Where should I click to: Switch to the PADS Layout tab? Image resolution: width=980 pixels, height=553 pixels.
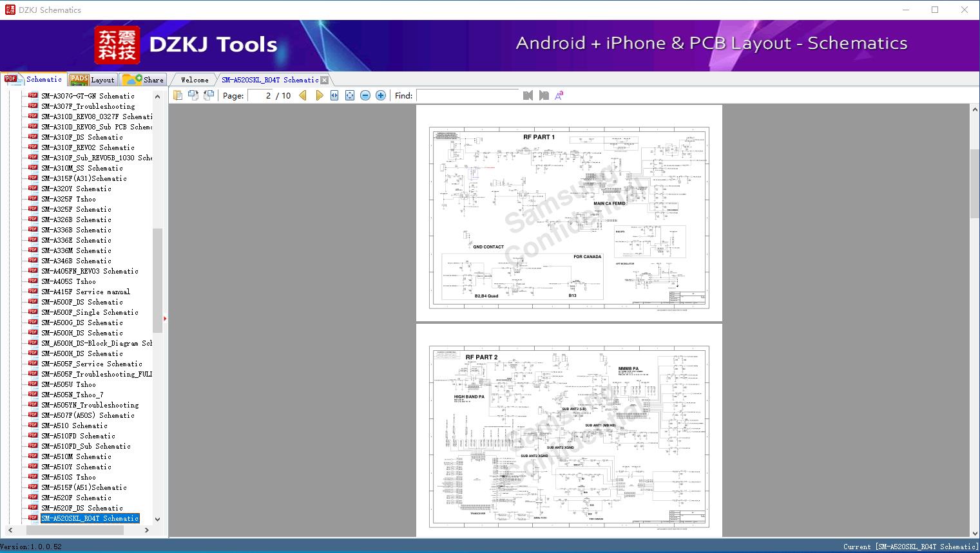click(92, 80)
